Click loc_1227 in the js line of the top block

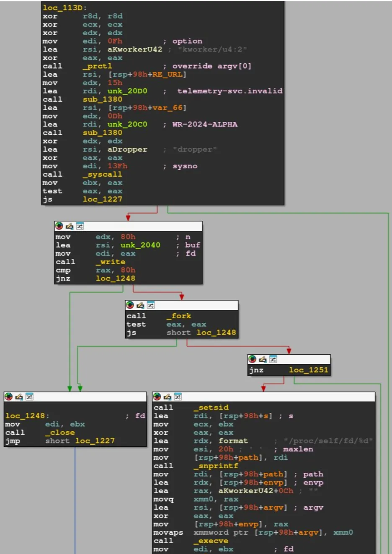(102, 199)
